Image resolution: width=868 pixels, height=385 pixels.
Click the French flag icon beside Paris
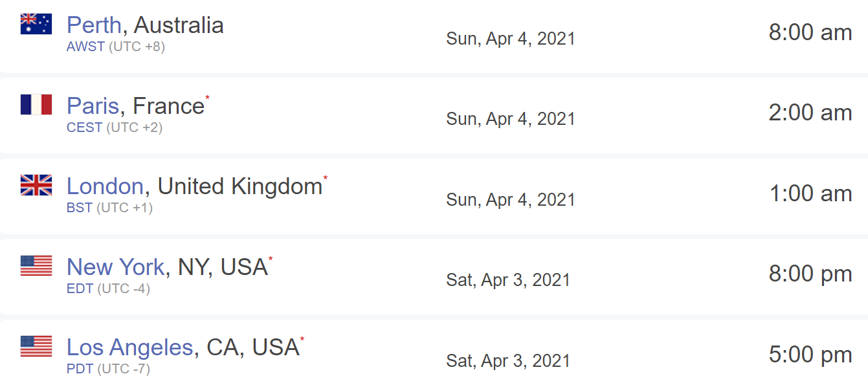click(x=36, y=104)
